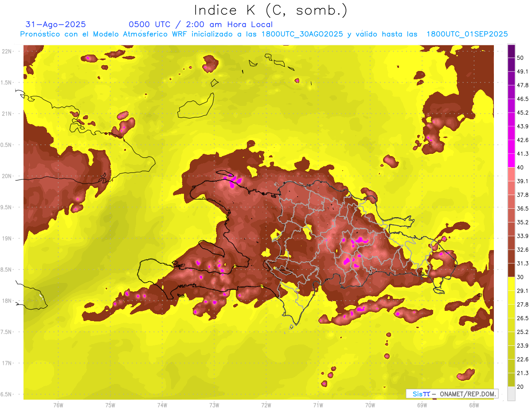532x411 pixels.
Task: Click the dark brown colorbar segment between 30 and 31.3
Action: pyautogui.click(x=511, y=270)
